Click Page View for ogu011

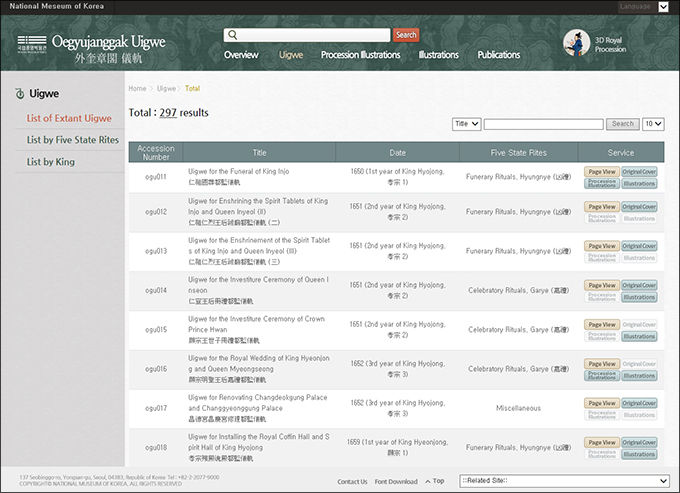click(602, 172)
